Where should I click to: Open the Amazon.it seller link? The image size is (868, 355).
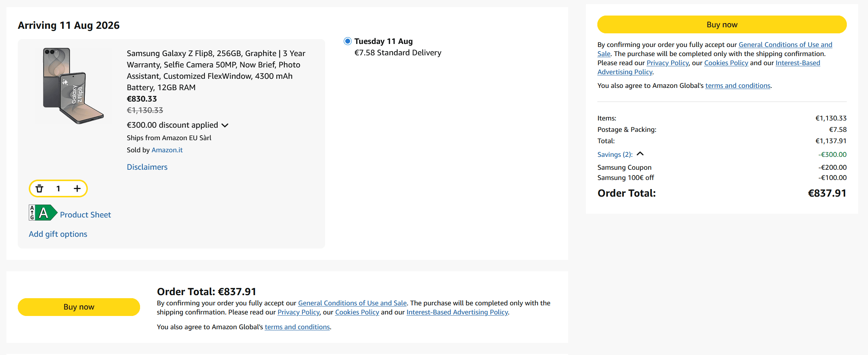click(167, 150)
